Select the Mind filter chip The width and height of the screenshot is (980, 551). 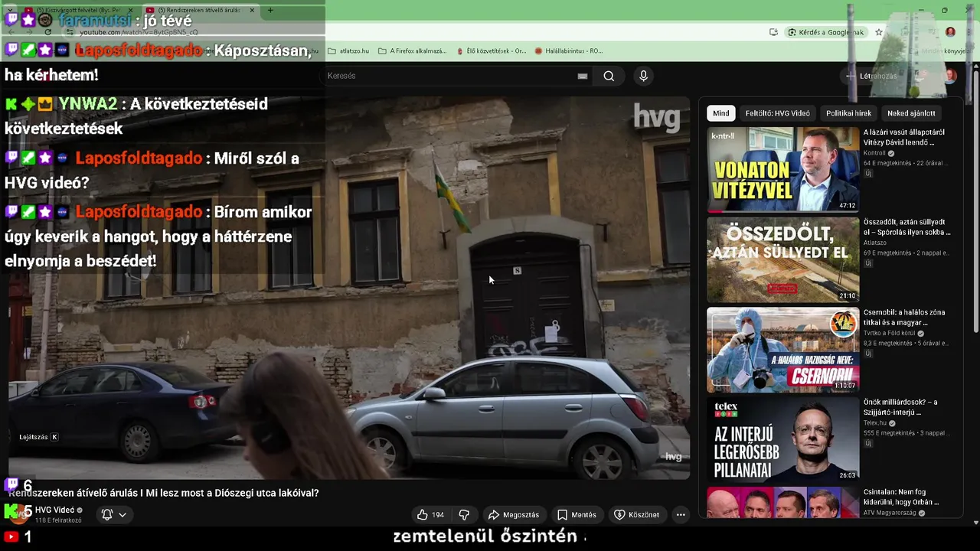[721, 113]
